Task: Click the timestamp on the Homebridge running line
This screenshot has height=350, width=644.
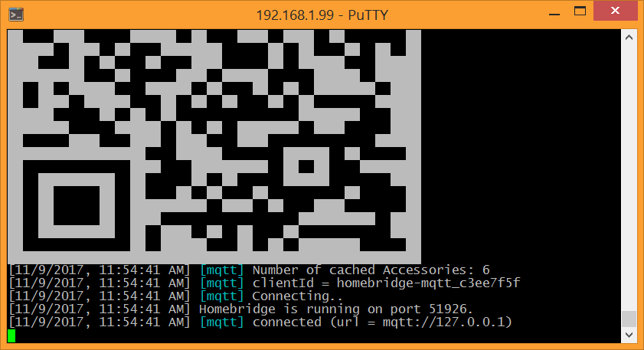Action: point(100,309)
